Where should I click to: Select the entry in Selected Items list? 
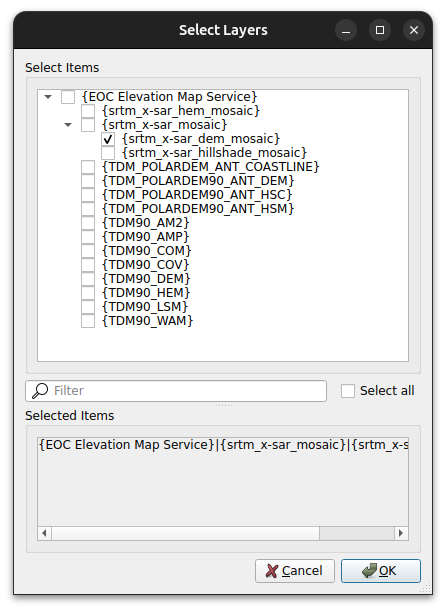[223, 445]
